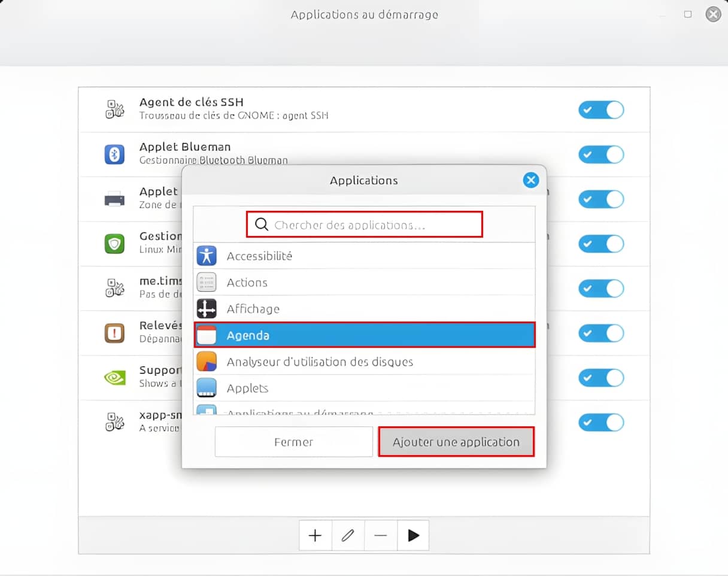Click the plus icon to add startup entry
Screen dimensions: 728x576
coord(315,535)
